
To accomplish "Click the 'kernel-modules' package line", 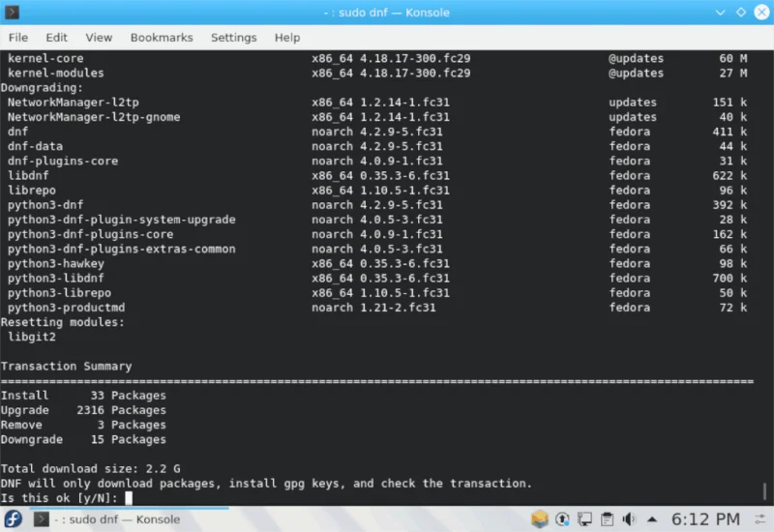I will [x=377, y=74].
